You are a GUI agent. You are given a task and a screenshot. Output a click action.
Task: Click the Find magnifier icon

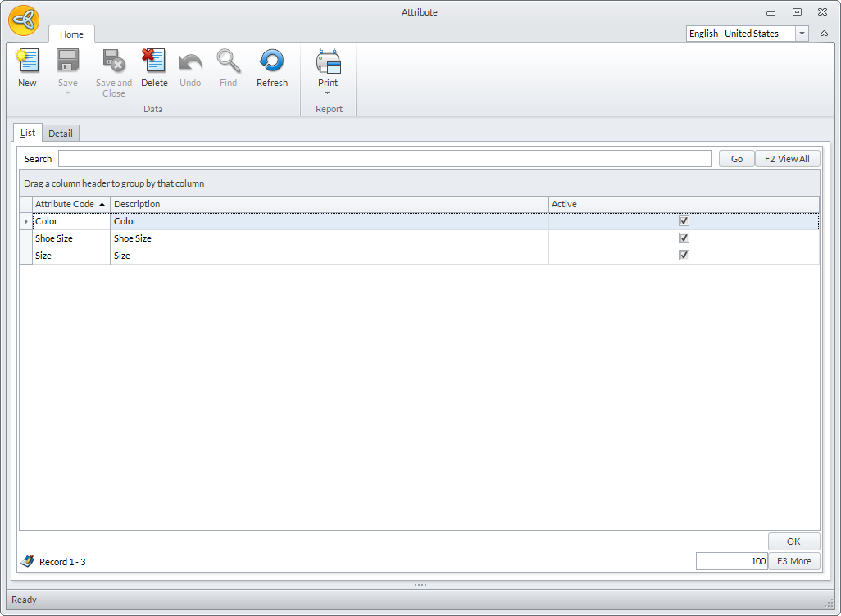pyautogui.click(x=228, y=61)
